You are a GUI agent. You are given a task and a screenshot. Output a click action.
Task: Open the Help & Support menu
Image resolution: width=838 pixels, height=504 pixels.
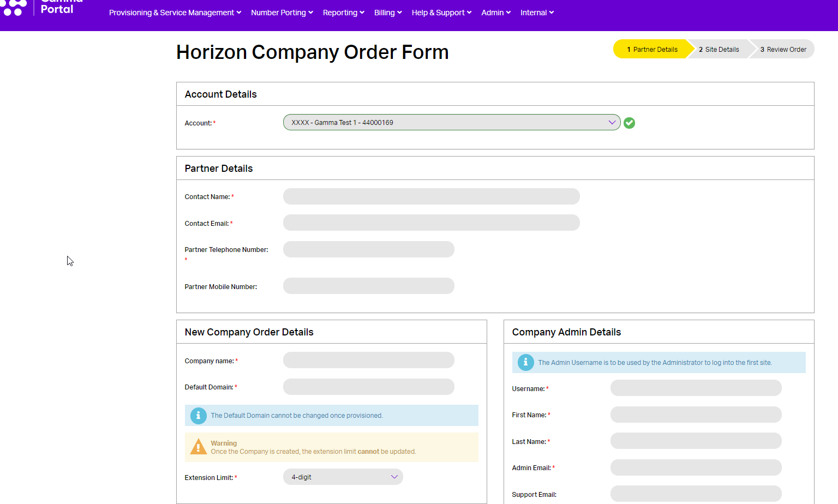coord(442,13)
